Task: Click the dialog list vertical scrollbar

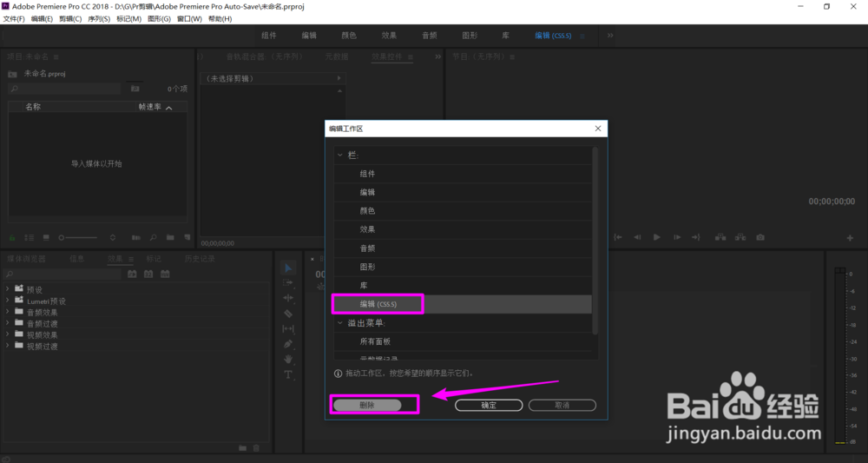Action: [x=595, y=241]
